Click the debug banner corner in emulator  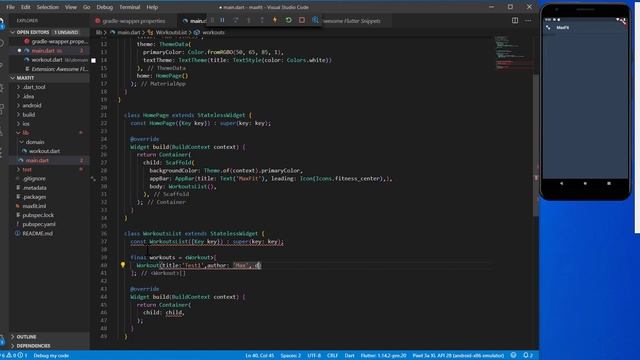(622, 21)
